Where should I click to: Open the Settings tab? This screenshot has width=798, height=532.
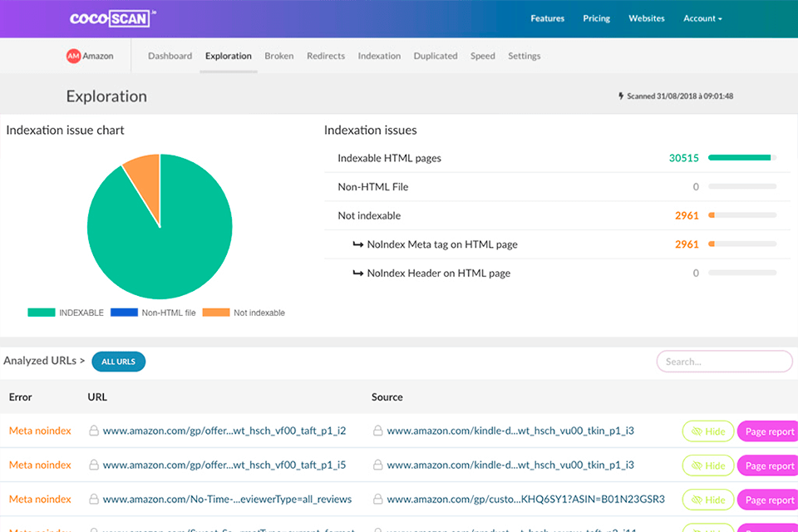pos(525,56)
